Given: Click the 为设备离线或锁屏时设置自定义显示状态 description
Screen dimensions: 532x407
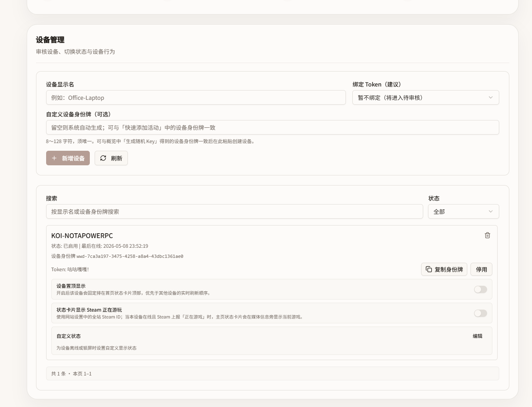Looking at the screenshot, I should 96,348.
